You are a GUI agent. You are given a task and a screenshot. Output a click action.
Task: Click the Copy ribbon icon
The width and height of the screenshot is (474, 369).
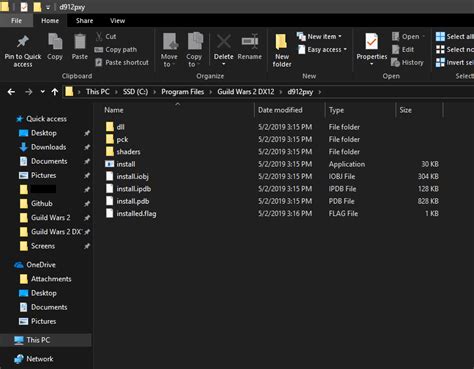click(55, 42)
